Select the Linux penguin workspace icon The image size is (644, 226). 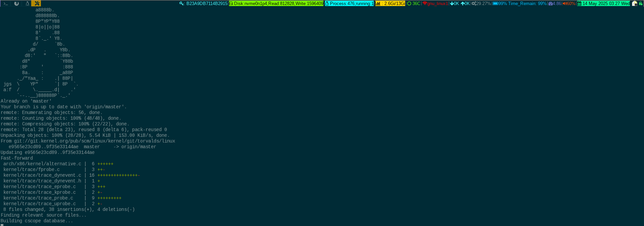(27, 3)
